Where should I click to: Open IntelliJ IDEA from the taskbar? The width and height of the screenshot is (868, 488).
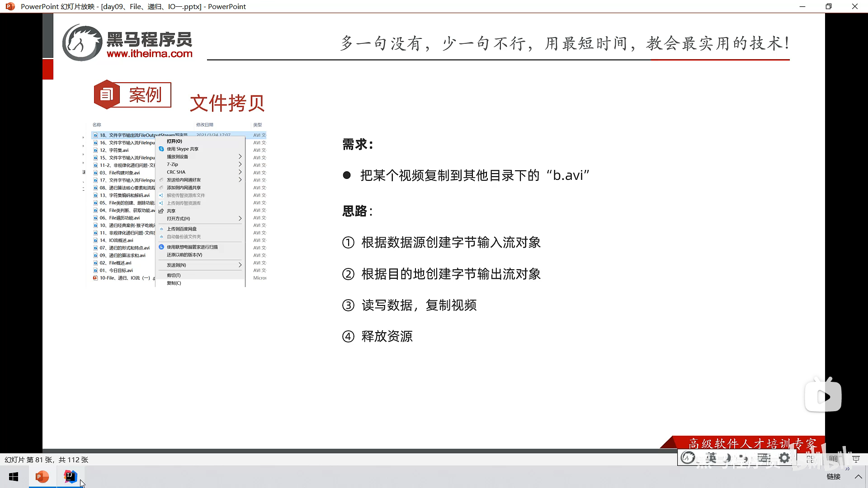coord(70,477)
